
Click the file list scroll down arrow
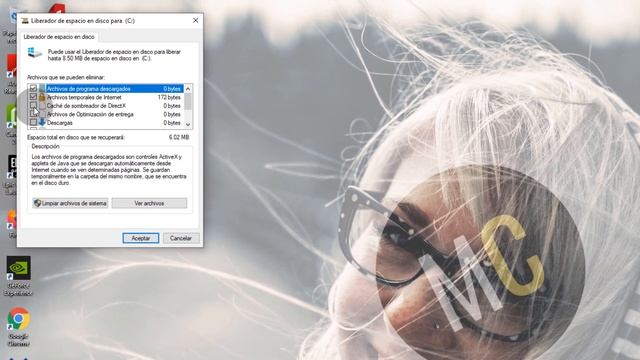click(x=188, y=124)
